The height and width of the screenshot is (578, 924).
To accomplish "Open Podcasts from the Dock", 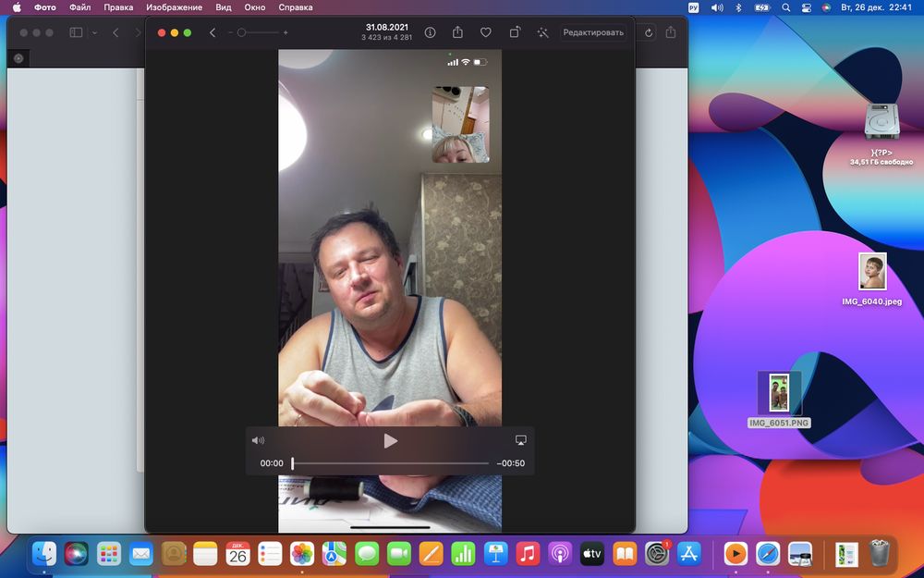I will coord(560,554).
